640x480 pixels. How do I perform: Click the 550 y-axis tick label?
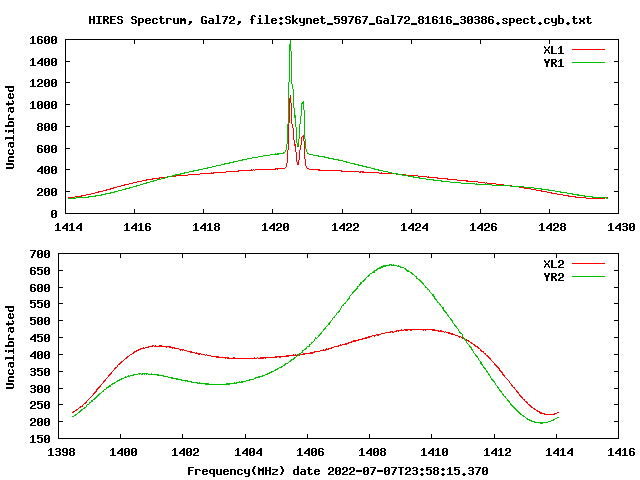[40, 304]
